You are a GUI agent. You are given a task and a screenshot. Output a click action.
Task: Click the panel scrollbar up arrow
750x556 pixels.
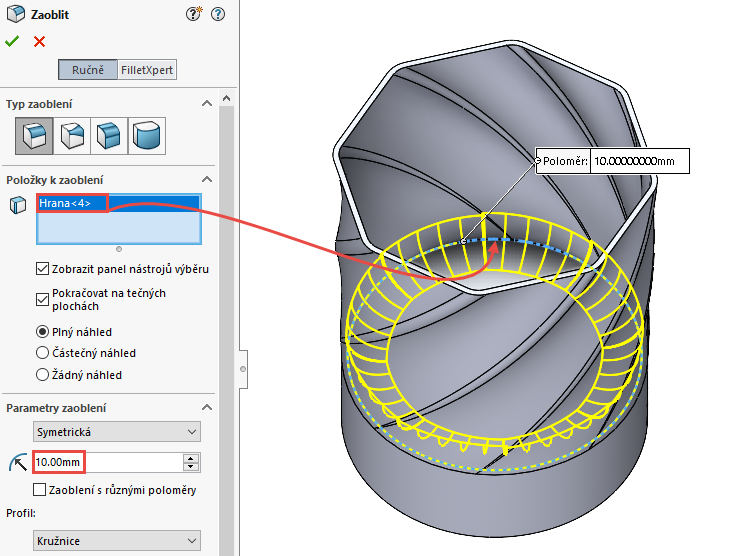(227, 99)
